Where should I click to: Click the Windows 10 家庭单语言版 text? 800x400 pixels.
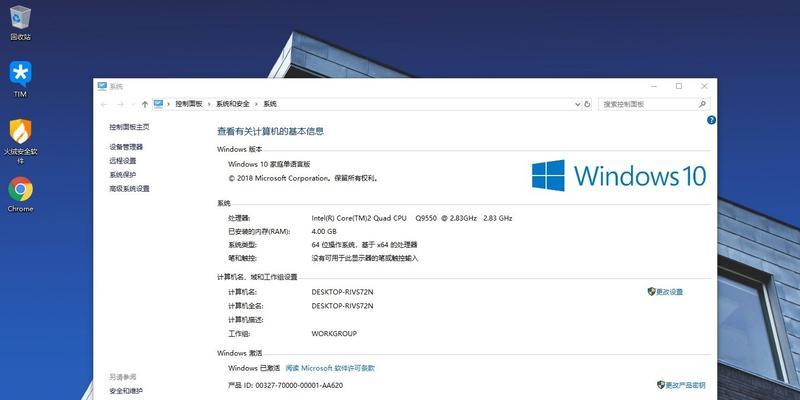tap(269, 164)
